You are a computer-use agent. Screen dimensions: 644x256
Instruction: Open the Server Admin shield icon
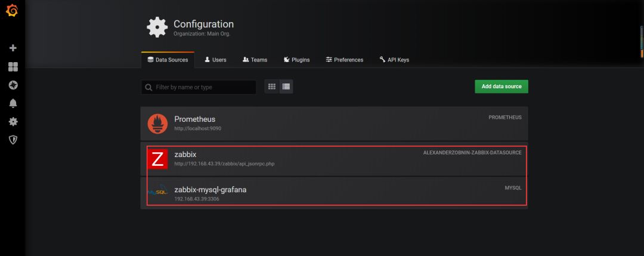13,140
